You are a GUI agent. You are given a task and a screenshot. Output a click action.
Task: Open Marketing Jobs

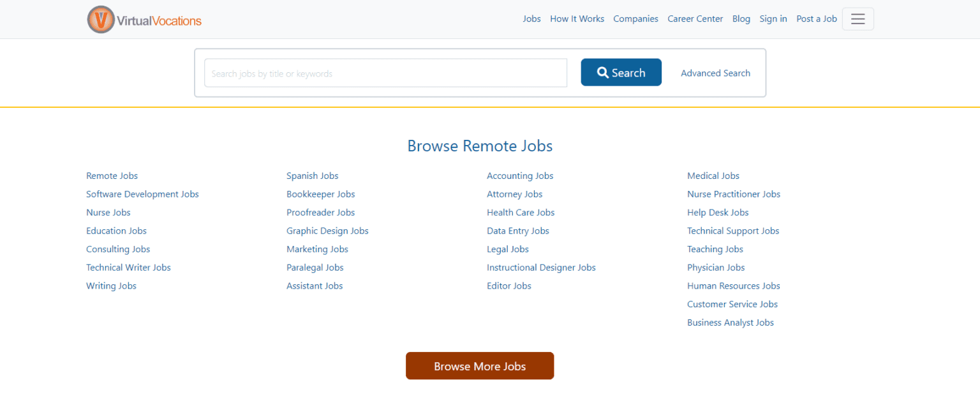[x=317, y=249]
